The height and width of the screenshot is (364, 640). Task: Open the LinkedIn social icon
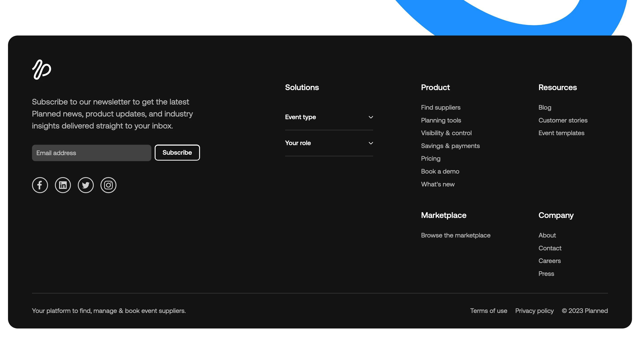[x=63, y=185]
